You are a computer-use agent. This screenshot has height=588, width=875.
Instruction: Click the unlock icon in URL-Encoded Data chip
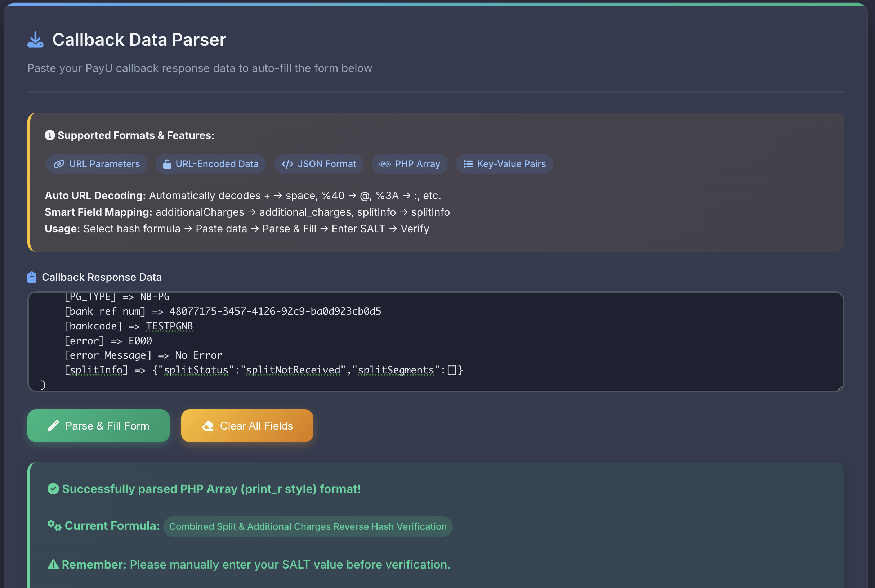[167, 164]
